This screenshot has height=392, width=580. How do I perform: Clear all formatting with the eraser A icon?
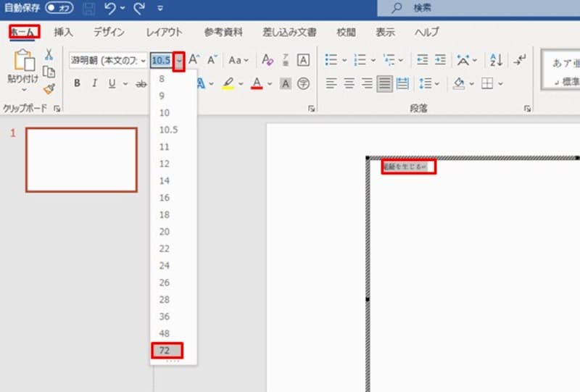click(x=268, y=59)
